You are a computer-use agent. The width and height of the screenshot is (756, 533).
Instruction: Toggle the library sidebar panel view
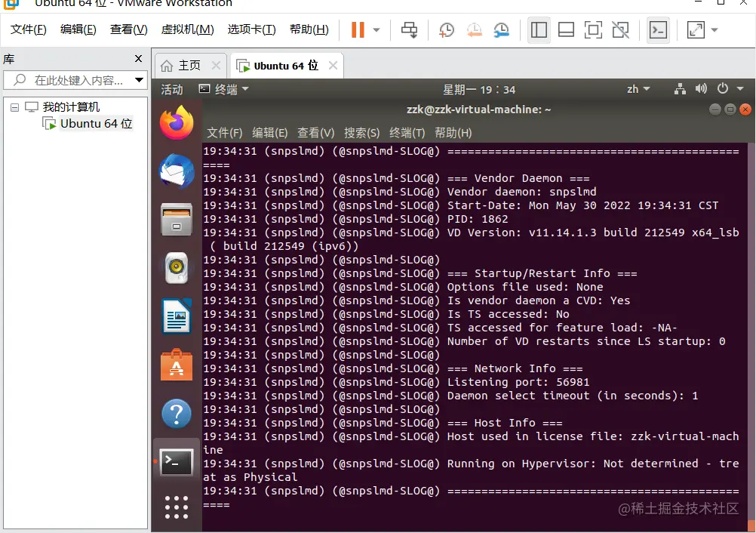(539, 30)
